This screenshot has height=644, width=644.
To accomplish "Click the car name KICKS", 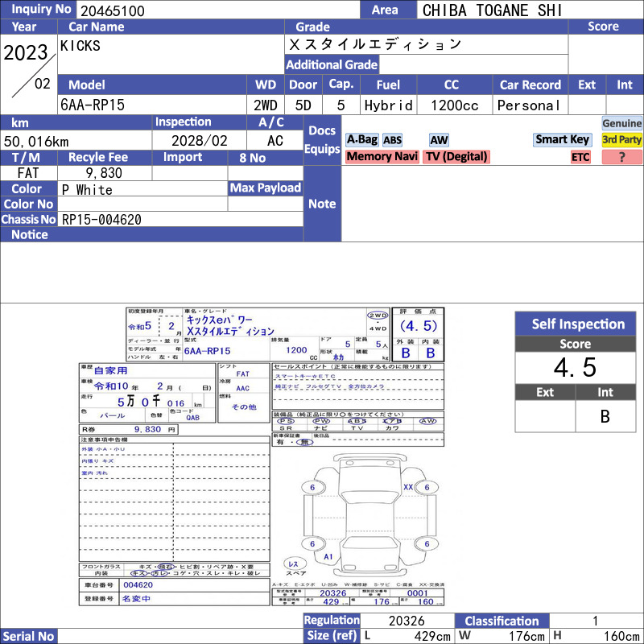I will 80,45.
